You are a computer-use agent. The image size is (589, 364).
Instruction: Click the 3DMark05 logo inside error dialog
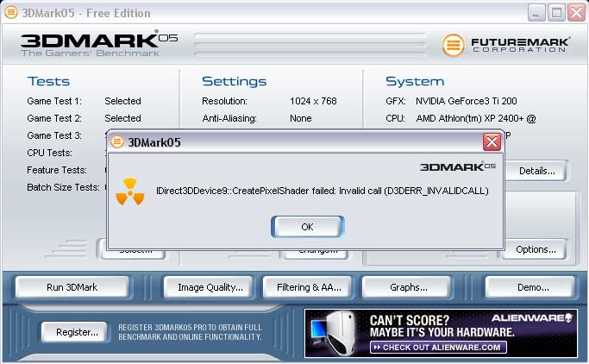click(x=458, y=166)
